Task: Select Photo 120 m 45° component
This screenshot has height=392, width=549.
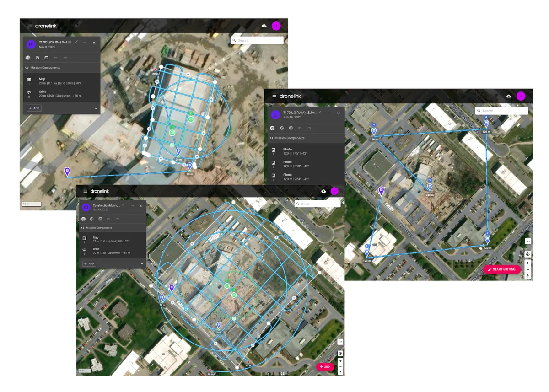Action: click(307, 151)
